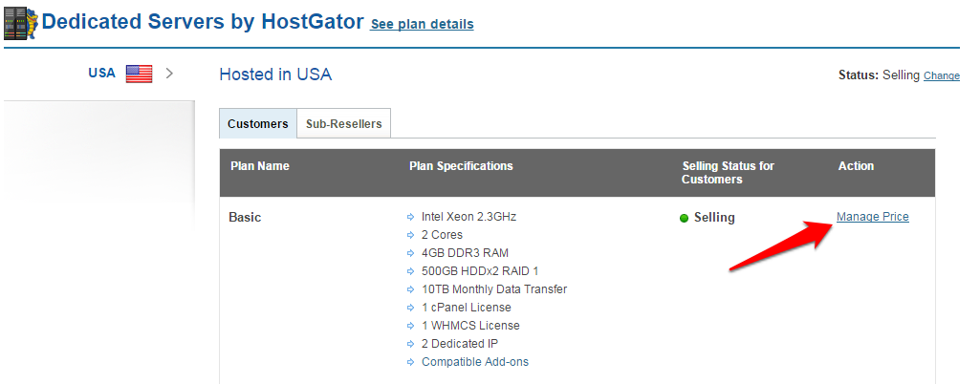Click the Change status link

pyautogui.click(x=941, y=75)
